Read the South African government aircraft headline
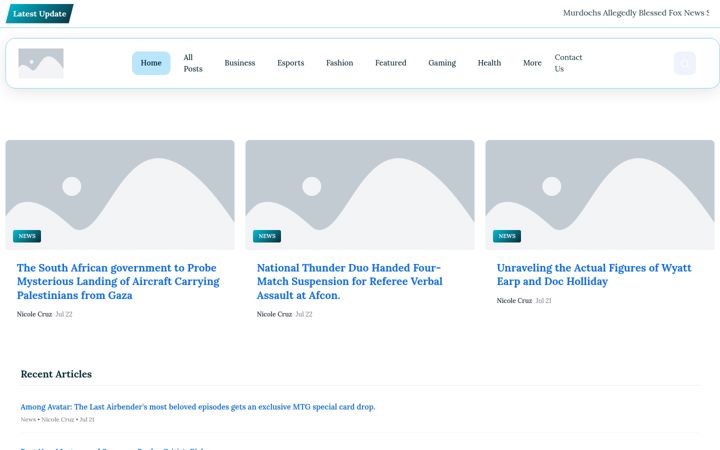Screen dimensions: 720x450 tap(118, 281)
